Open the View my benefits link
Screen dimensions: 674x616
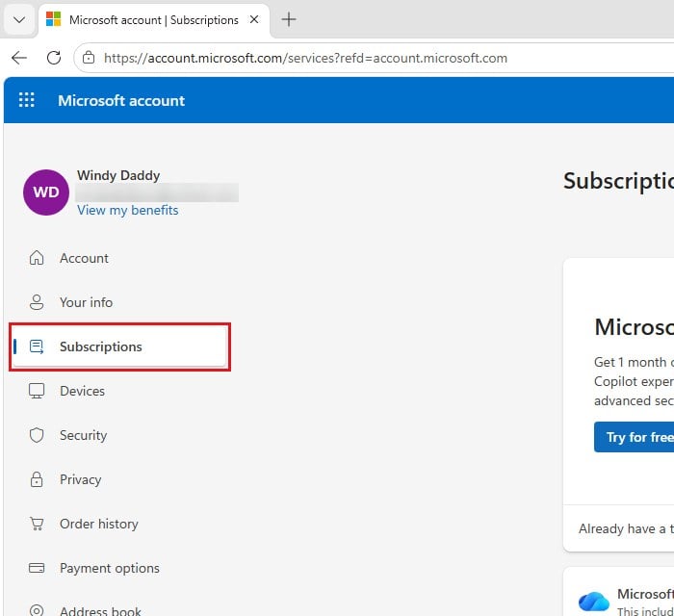(x=128, y=210)
